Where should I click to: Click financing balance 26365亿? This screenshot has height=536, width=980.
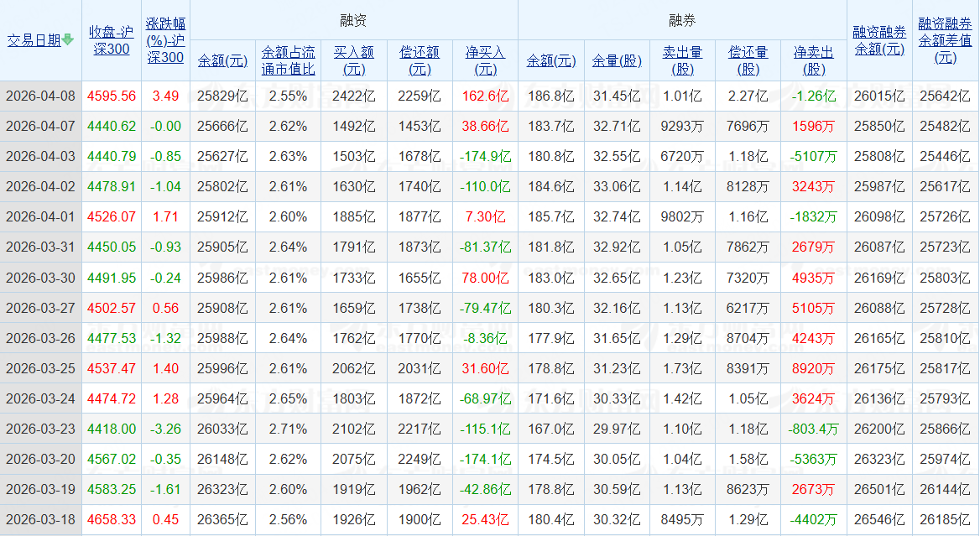click(x=222, y=520)
